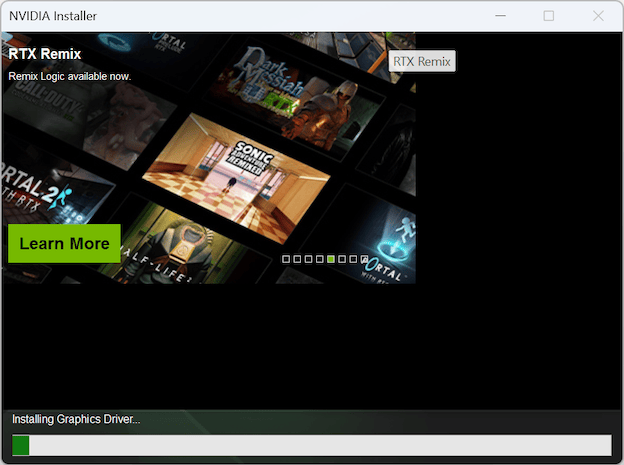
Task: Select the eighth slideshow indicator square
Action: tap(364, 259)
